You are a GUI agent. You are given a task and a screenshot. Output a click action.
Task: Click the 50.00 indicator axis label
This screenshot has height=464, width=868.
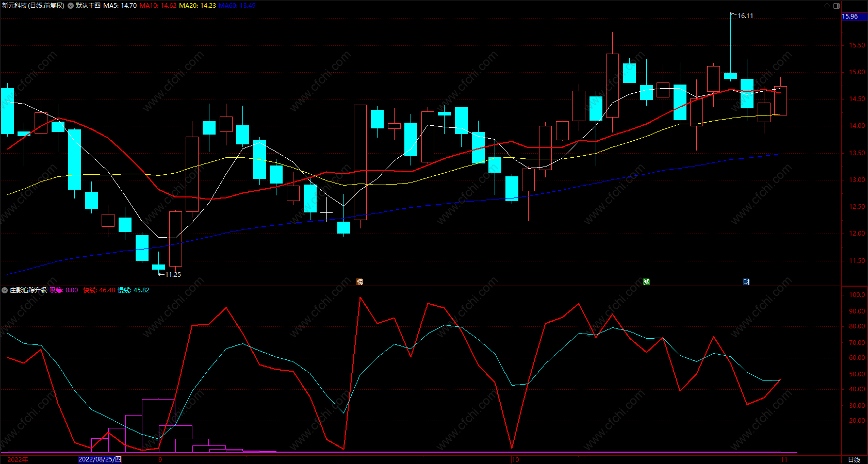pos(857,374)
